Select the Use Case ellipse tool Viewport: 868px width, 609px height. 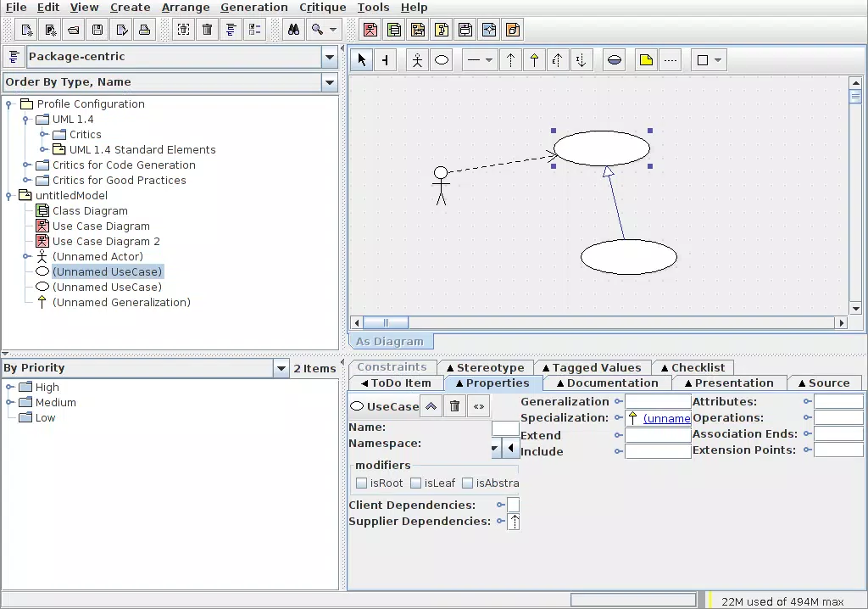[441, 60]
